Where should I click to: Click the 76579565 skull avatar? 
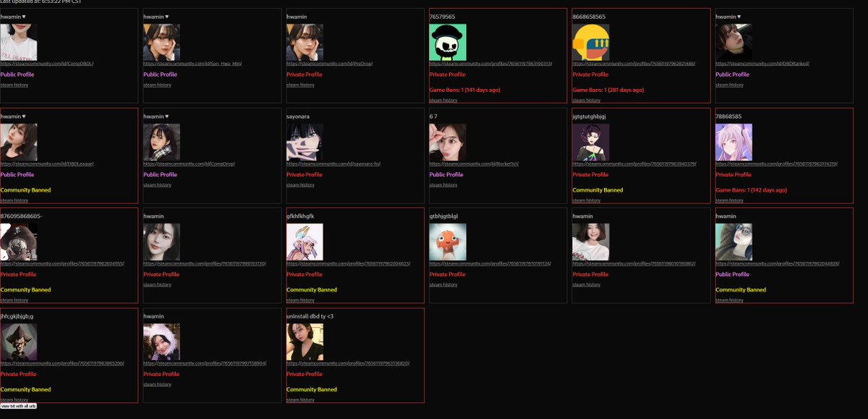coord(448,42)
